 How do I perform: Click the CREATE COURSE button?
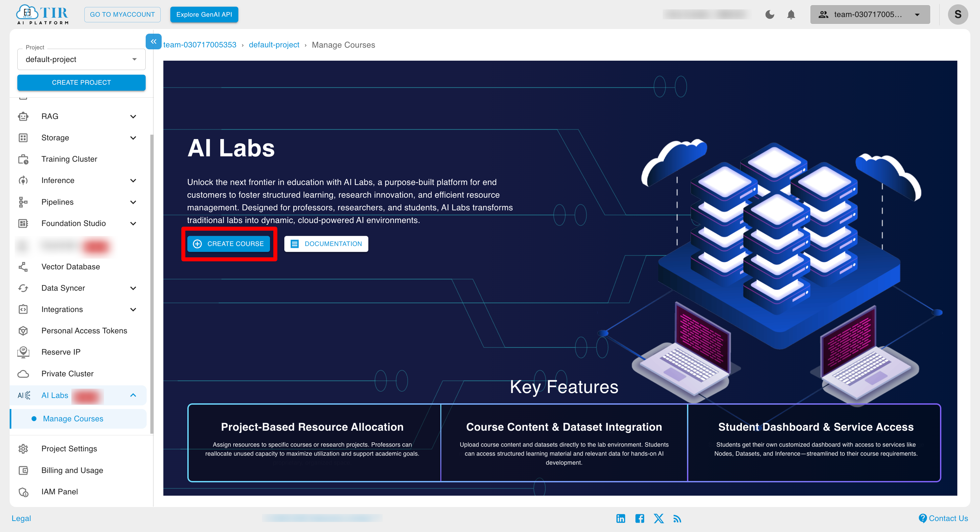coord(228,244)
